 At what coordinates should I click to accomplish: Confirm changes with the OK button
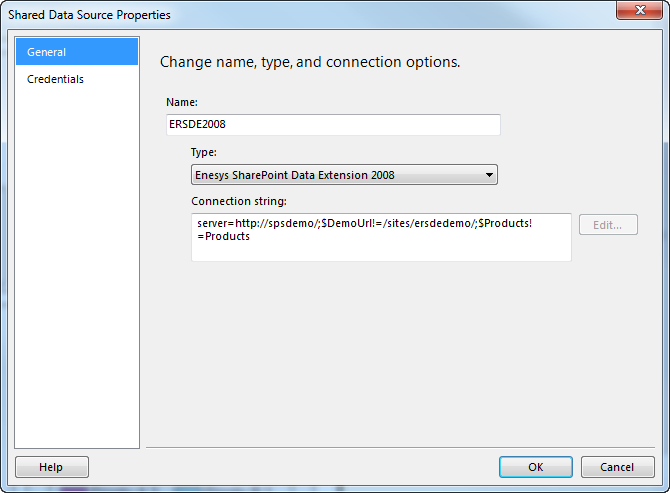(536, 467)
